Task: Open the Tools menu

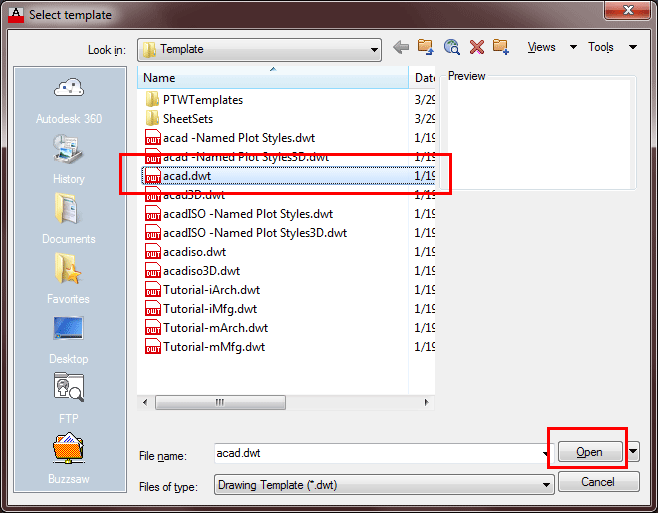Action: click(601, 47)
